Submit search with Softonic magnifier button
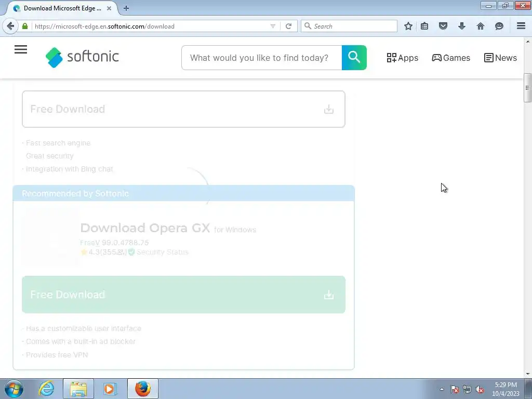The image size is (532, 399). (354, 58)
